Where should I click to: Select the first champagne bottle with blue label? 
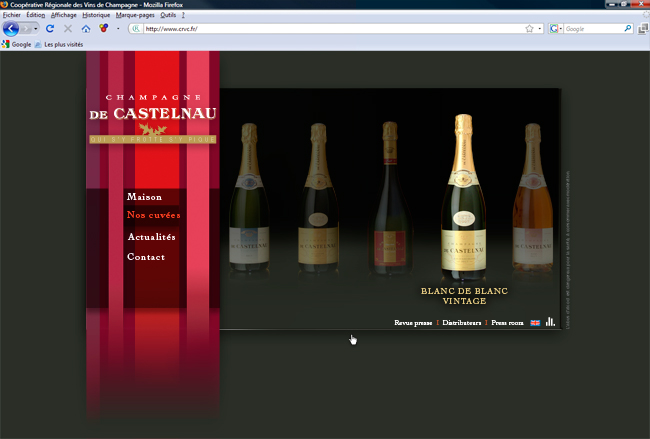tap(249, 197)
